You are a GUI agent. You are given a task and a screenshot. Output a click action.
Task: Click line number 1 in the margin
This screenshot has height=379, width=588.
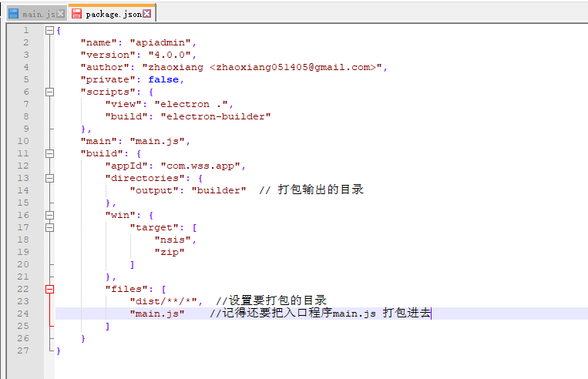pos(26,30)
